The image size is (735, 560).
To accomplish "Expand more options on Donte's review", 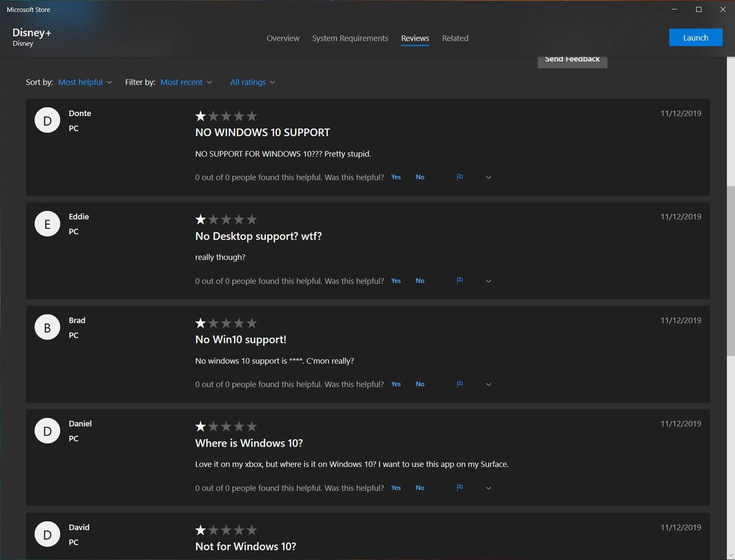I will [x=488, y=177].
